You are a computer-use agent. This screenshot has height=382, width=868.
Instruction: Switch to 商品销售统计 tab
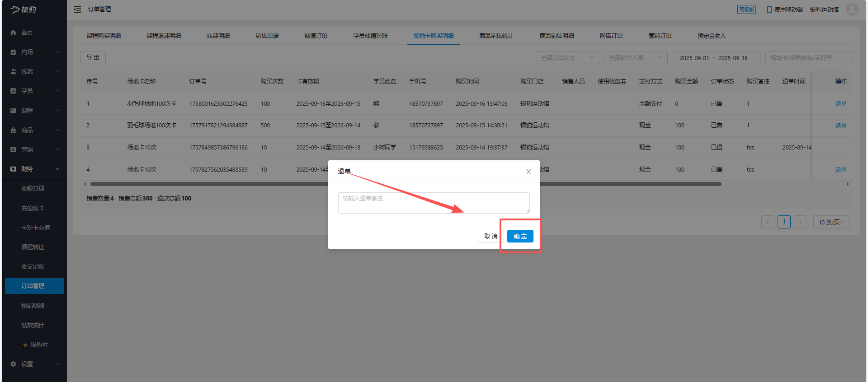click(x=496, y=36)
